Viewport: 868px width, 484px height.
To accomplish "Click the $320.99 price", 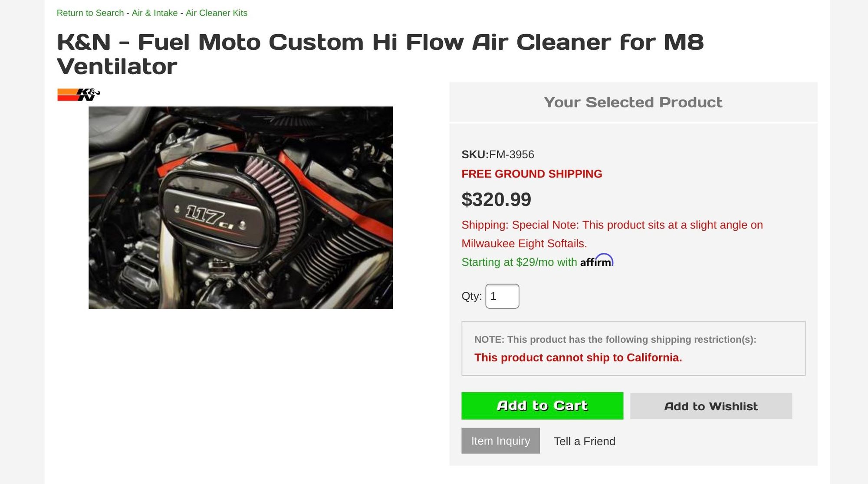I will 496,199.
